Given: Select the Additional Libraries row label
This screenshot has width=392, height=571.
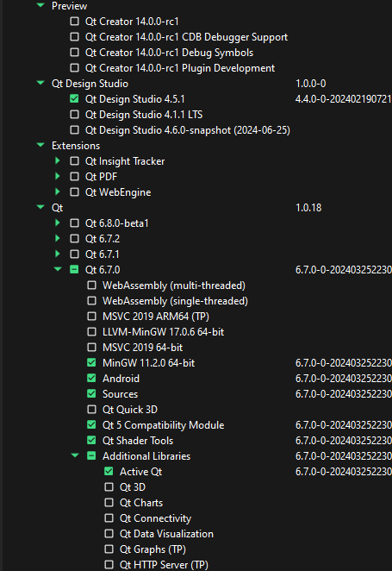Looking at the screenshot, I should pyautogui.click(x=146, y=456).
